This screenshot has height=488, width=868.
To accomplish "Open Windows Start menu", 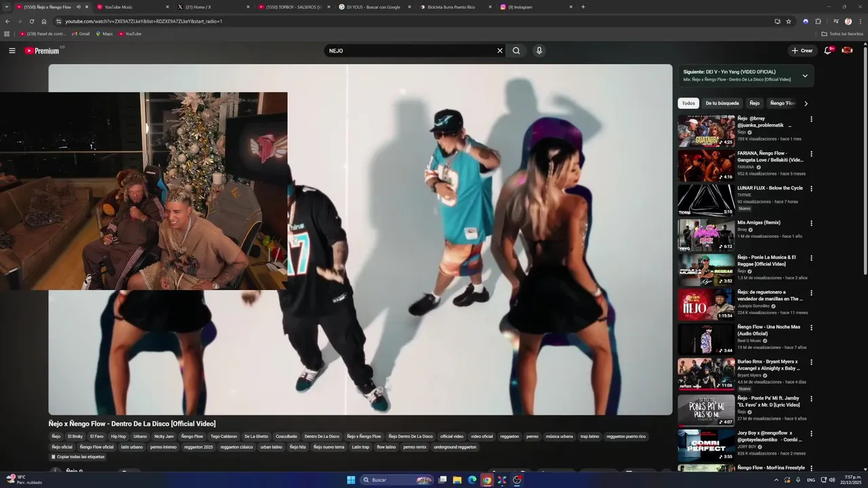I will [351, 480].
